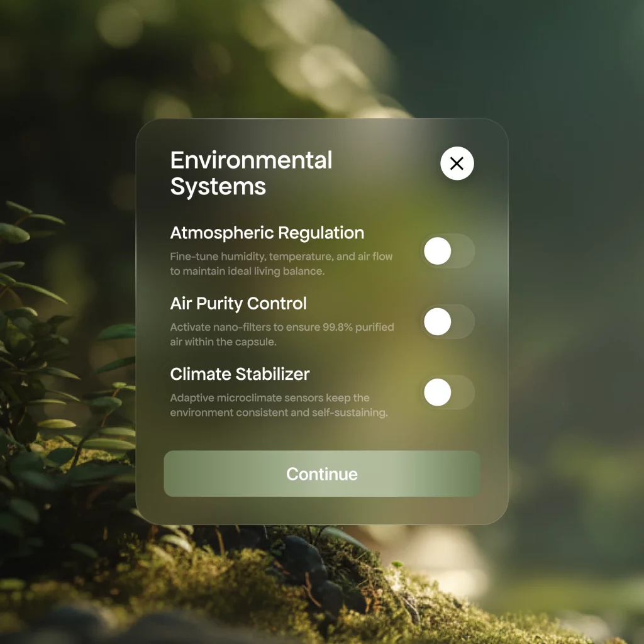644x644 pixels.
Task: Click the adaptive microclimate sensors description
Action: (x=279, y=405)
